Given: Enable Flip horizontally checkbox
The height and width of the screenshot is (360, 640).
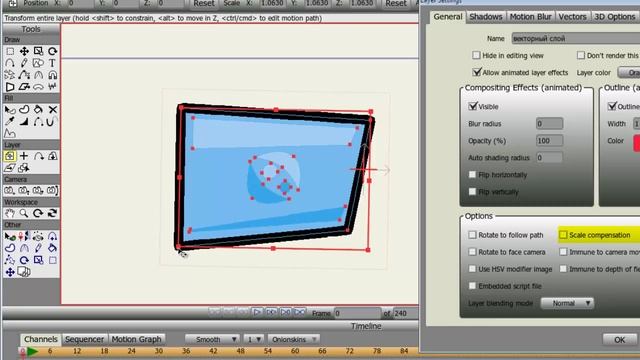Looking at the screenshot, I should pyautogui.click(x=473, y=175).
